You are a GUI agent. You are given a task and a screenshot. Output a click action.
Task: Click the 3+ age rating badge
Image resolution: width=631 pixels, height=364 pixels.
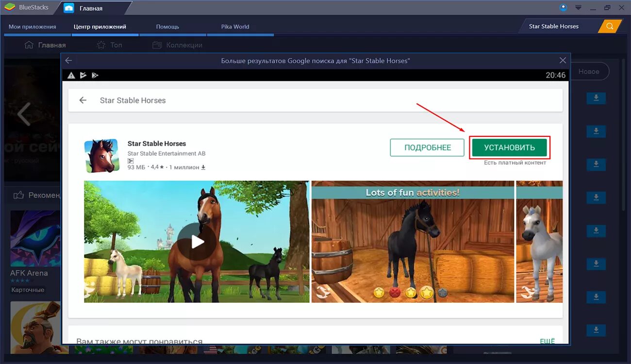(x=131, y=161)
